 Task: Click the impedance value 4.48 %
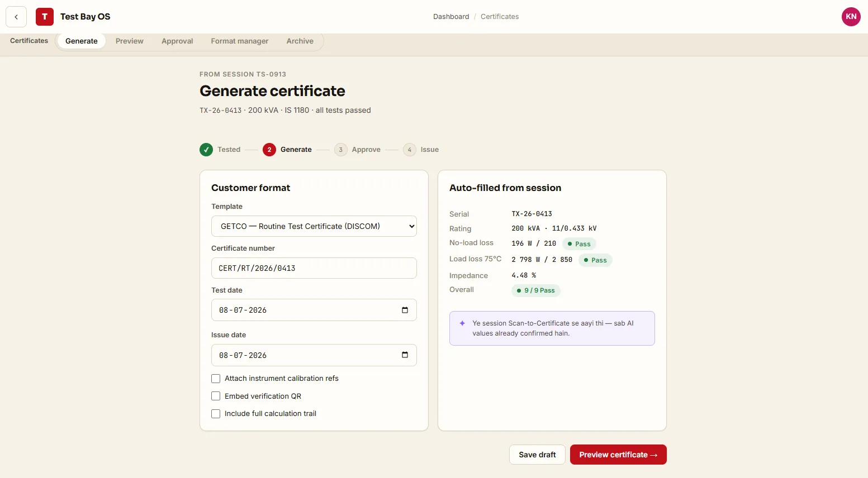tap(524, 275)
